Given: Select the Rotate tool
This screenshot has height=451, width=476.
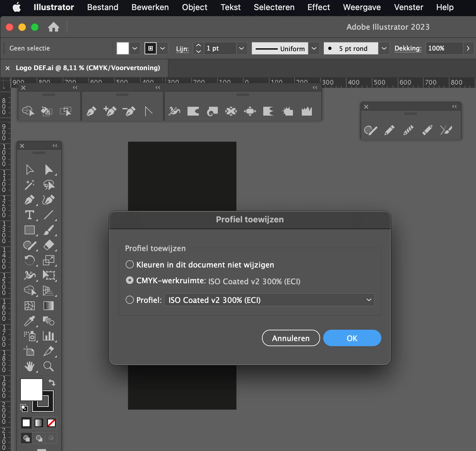Looking at the screenshot, I should pos(30,260).
